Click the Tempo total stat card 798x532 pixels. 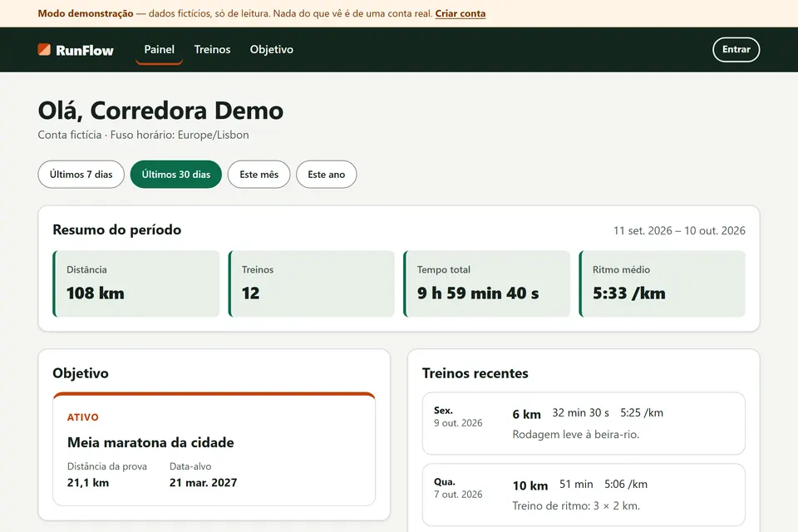click(486, 283)
